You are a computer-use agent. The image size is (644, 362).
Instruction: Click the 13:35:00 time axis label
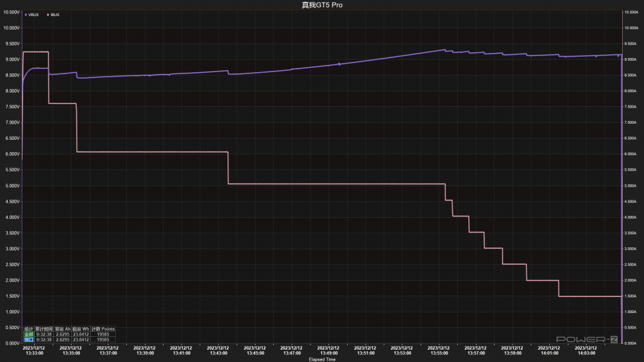point(71,353)
